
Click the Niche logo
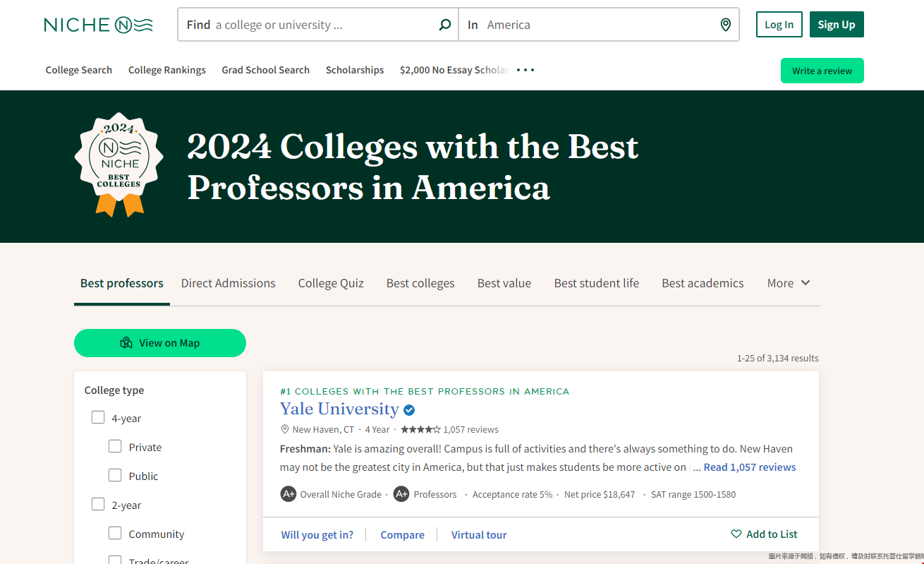coord(98,25)
